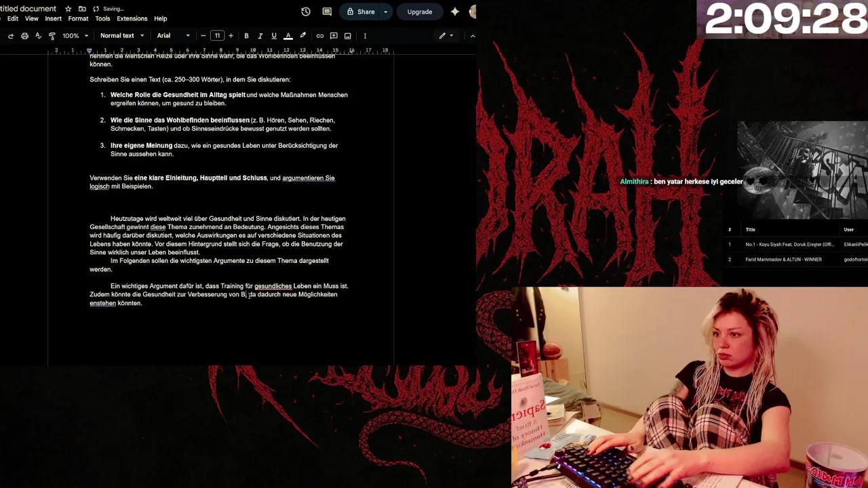Decrease font size with minus button
Image resolution: width=868 pixels, height=488 pixels.
[x=203, y=36]
